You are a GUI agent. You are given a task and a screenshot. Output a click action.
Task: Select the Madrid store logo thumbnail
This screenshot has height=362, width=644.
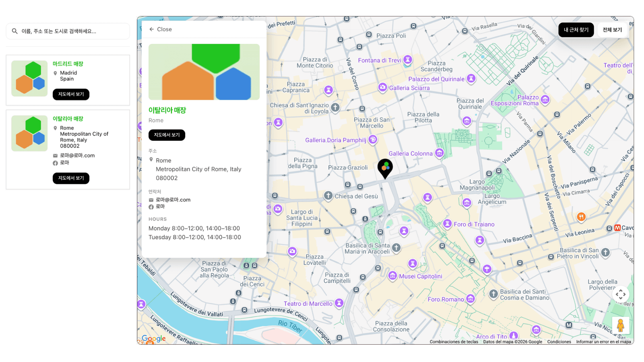point(29,78)
